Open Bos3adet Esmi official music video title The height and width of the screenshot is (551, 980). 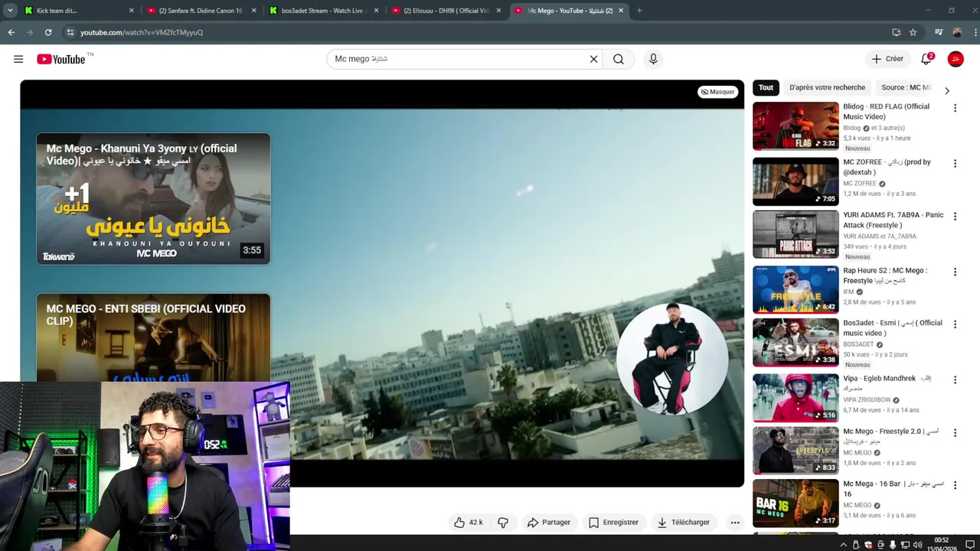point(892,328)
